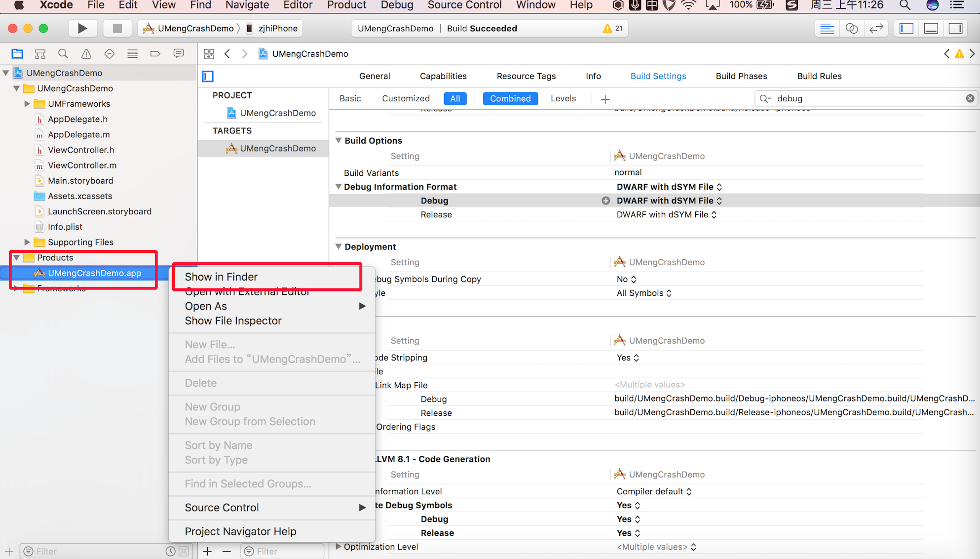Collapse the Build Options section
Viewport: 980px width, 559px height.
tap(339, 140)
